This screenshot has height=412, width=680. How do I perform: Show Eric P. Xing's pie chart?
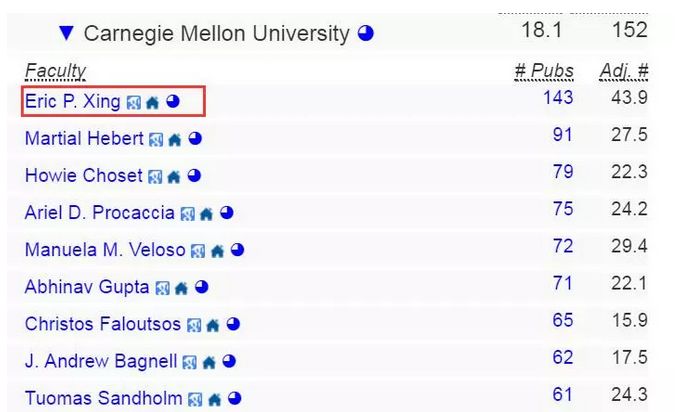tap(173, 101)
